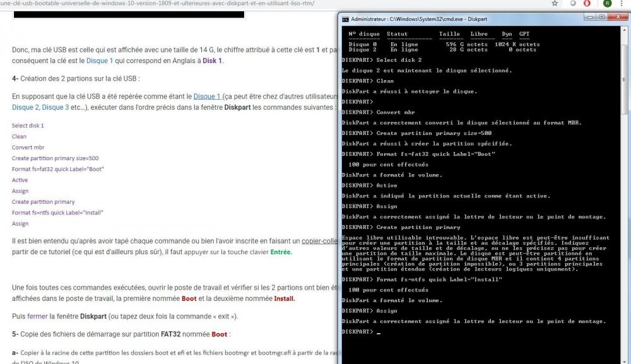
Task: Open the cmd.exe icon system menu
Action: pyautogui.click(x=345, y=20)
